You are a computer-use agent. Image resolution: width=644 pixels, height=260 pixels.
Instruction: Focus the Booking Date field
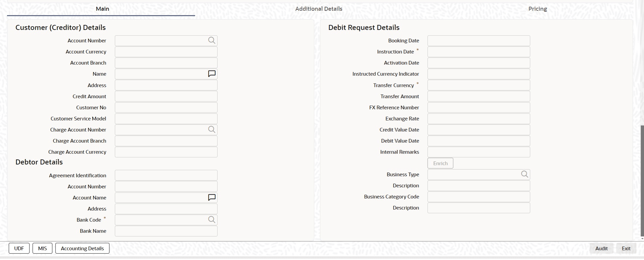tap(479, 41)
